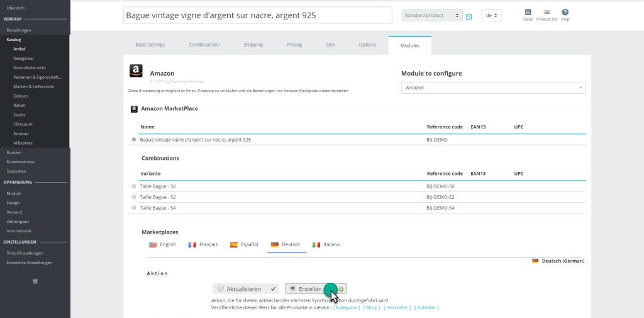Open Shop-Einstellungen in the sidebar

click(25, 253)
